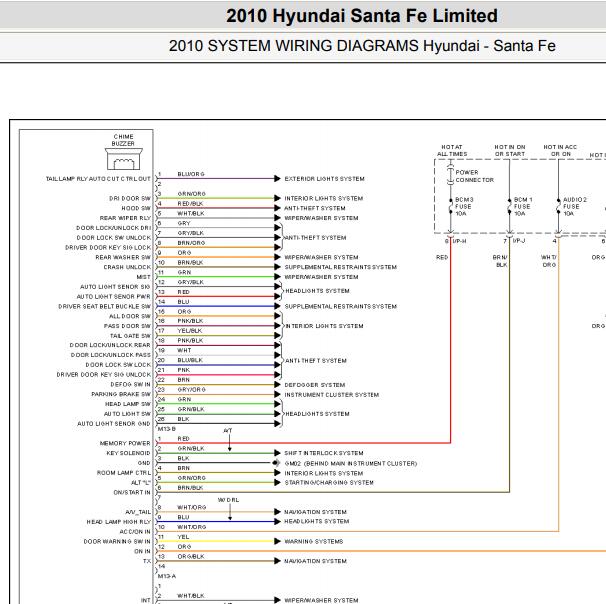
Task: Click the 'DEFOG SW IN' pin label
Action: (130, 385)
